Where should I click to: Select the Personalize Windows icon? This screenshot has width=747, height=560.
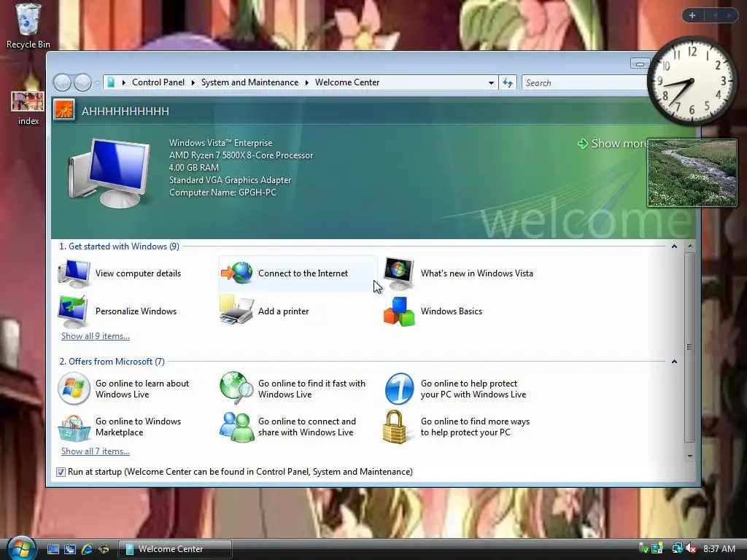[73, 311]
